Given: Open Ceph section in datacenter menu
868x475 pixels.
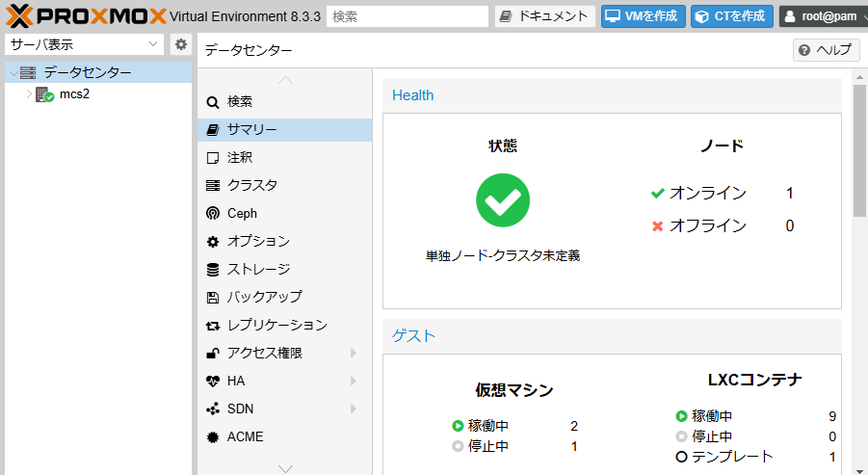Looking at the screenshot, I should click(284, 213).
